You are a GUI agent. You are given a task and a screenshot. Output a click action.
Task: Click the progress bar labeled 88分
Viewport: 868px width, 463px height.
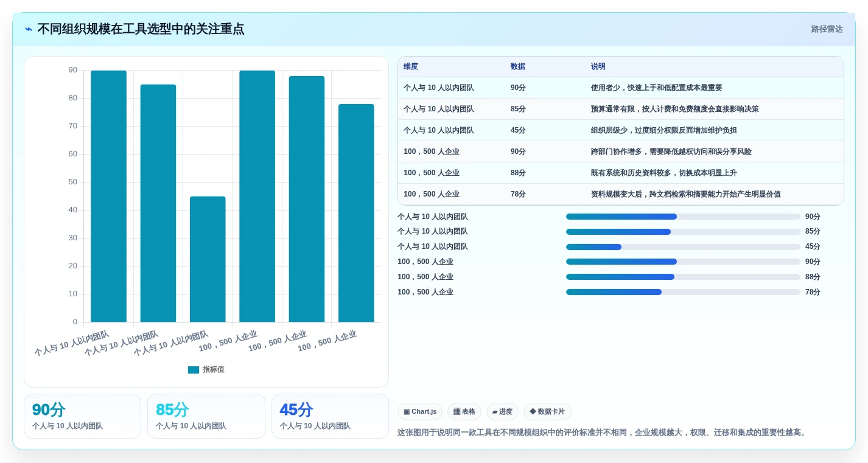click(683, 277)
